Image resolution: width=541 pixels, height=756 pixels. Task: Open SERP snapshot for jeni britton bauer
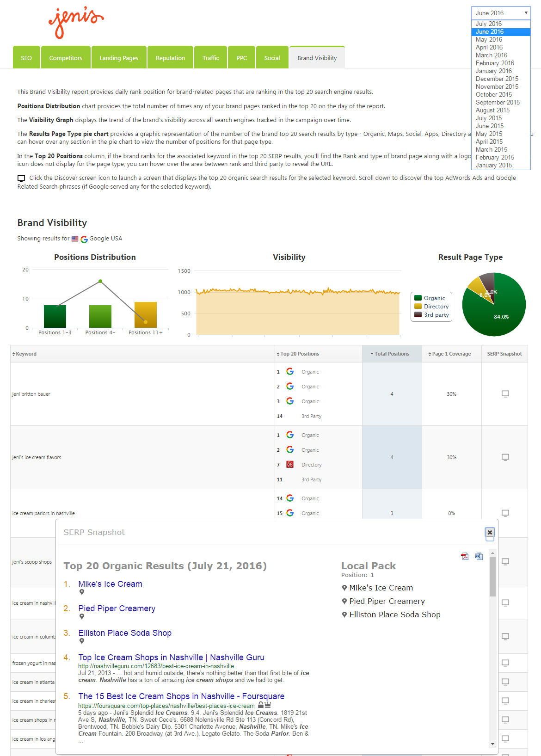pyautogui.click(x=505, y=394)
